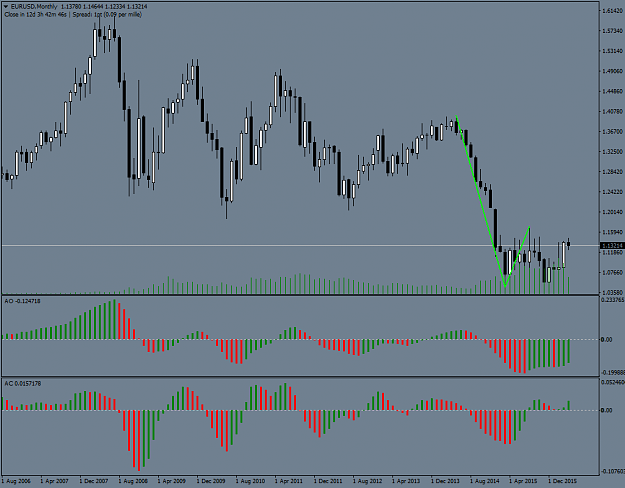Click the '1 Aug 2008' date label
Image resolution: width=625 pixels, height=488 pixels.
(133, 481)
